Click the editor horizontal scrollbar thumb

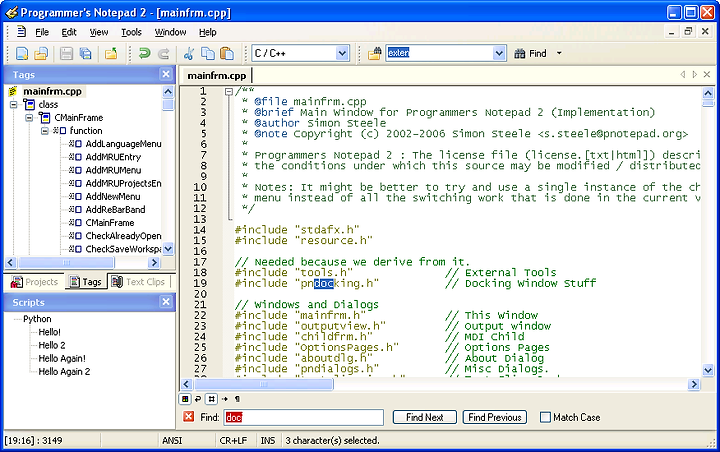tap(263, 384)
